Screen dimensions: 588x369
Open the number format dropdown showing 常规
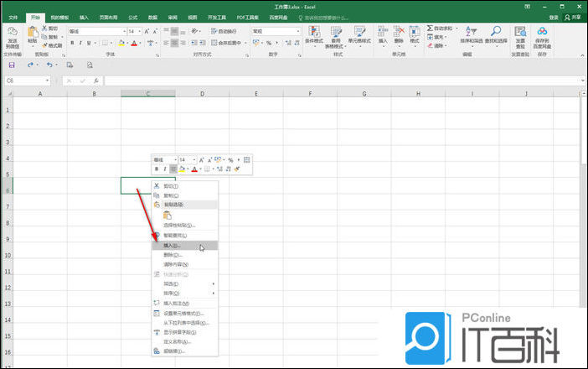tap(297, 31)
